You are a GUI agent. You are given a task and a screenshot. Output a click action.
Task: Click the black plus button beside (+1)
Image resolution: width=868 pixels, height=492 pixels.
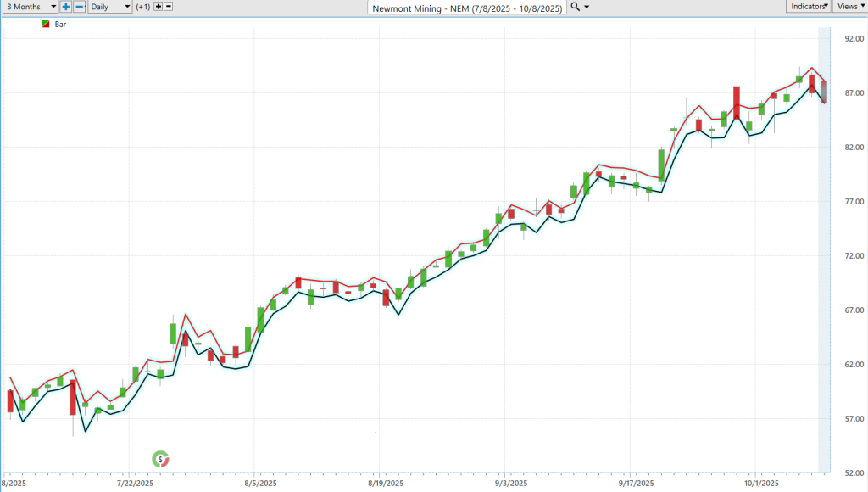pyautogui.click(x=158, y=6)
